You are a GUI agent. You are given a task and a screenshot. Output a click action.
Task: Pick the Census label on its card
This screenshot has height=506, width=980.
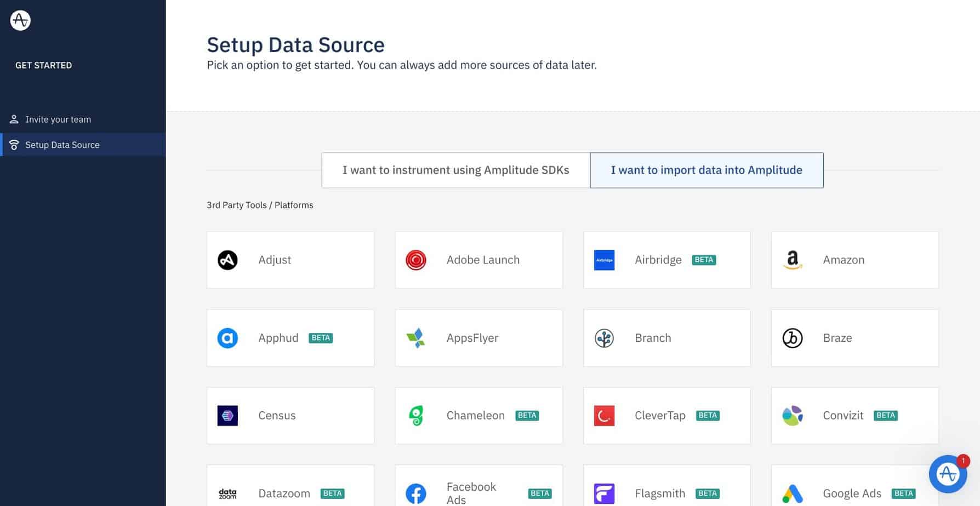point(277,416)
